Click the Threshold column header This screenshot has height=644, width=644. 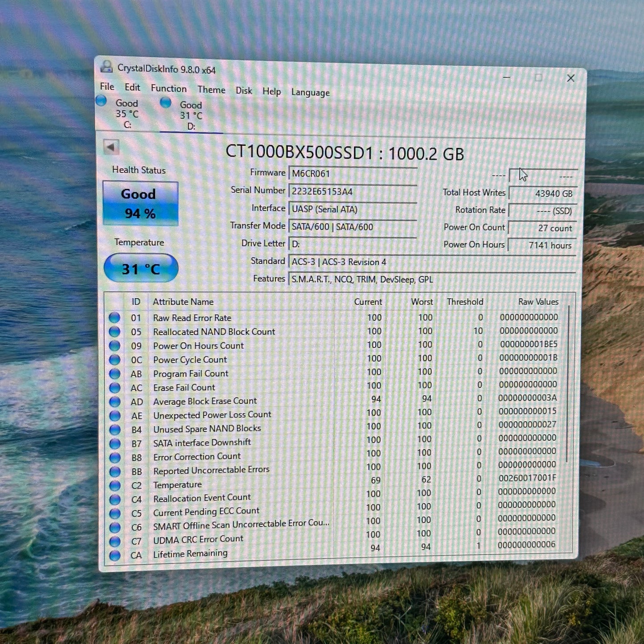coord(465,302)
